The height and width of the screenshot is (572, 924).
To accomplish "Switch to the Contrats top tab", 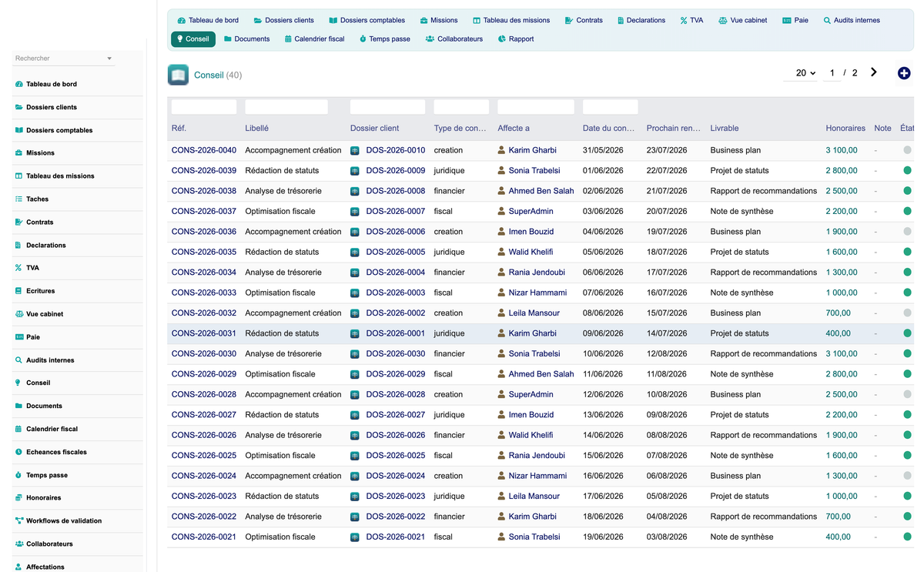I will click(583, 20).
